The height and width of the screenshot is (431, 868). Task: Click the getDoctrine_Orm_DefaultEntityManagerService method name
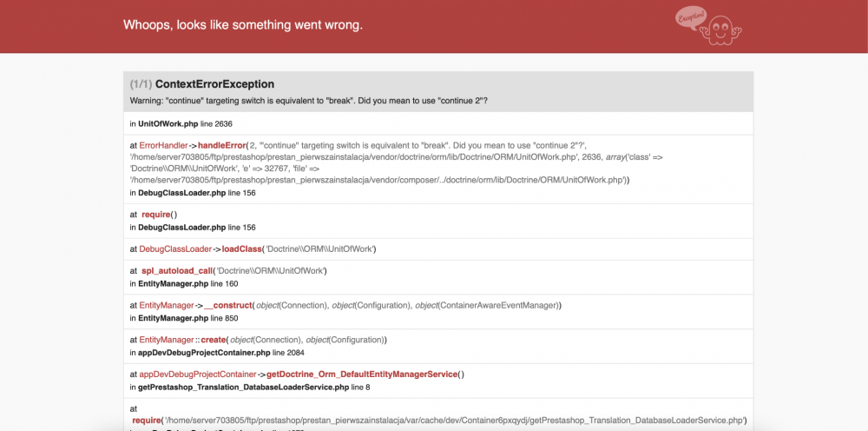tap(361, 374)
